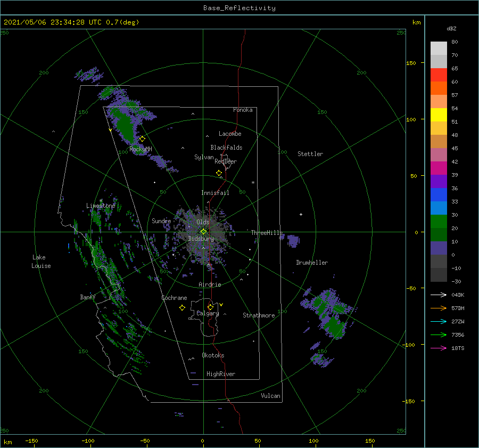
Task: Click the Didsbury label
Action: click(201, 239)
